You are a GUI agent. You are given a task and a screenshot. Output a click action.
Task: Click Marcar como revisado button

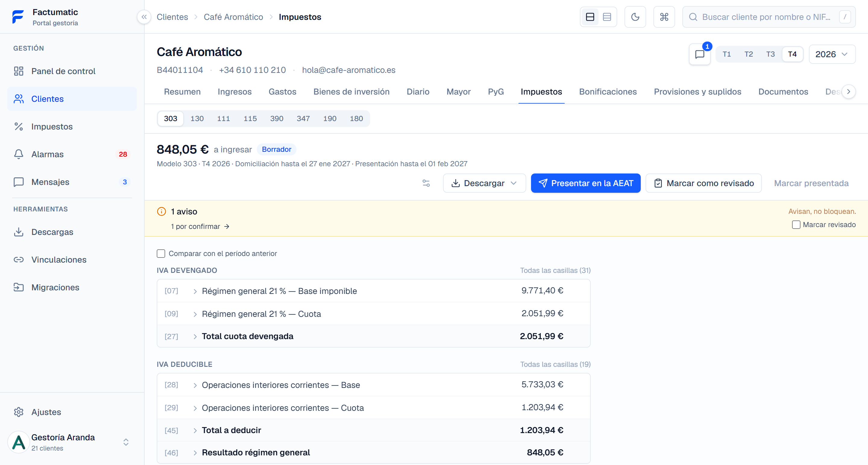703,183
